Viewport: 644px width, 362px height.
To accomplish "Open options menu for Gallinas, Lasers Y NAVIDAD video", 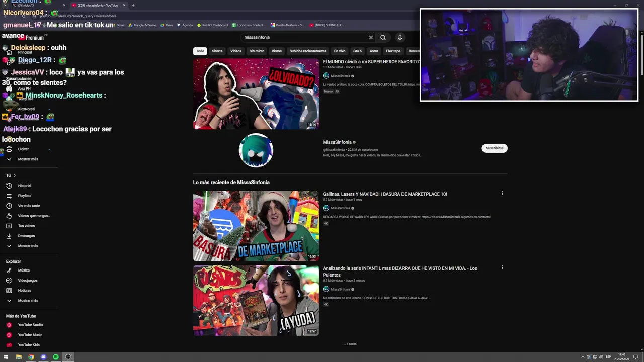I will click(502, 193).
